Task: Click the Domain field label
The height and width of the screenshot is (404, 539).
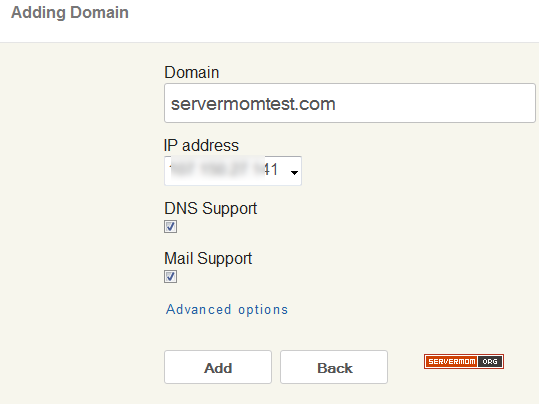Action: [192, 73]
